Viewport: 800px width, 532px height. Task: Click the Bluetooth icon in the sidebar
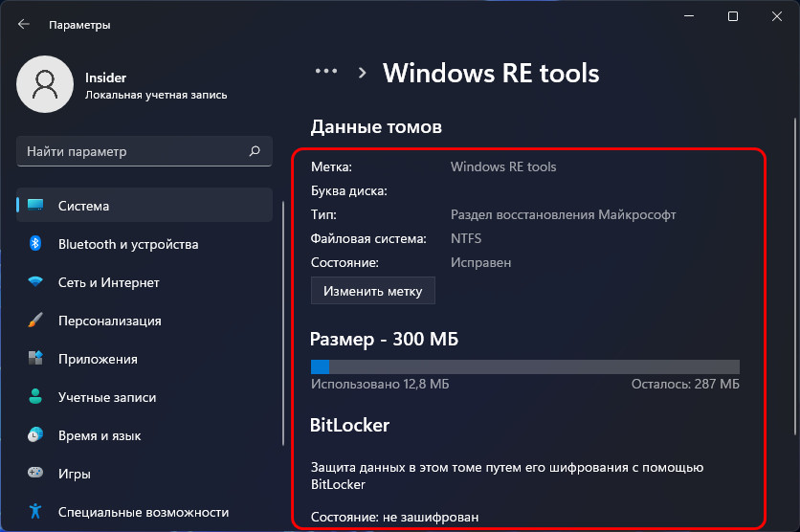[x=35, y=244]
